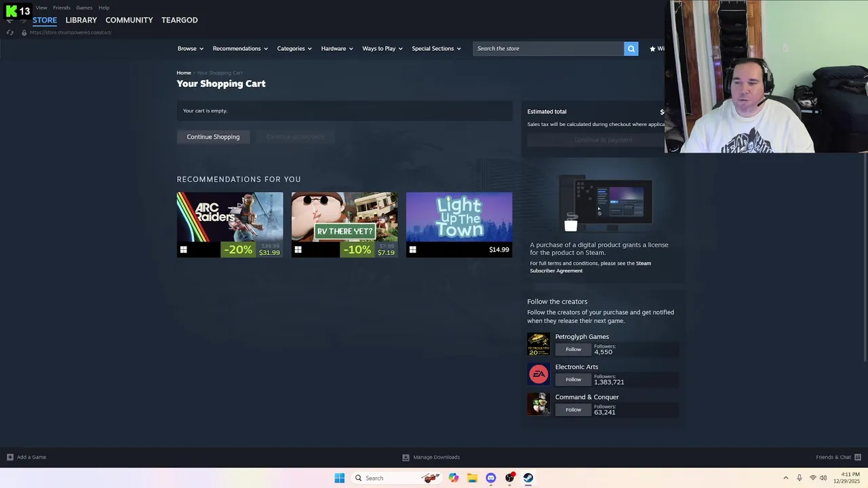Expand the Ways to Play dropdown
The width and height of the screenshot is (868, 488).
(x=382, y=49)
